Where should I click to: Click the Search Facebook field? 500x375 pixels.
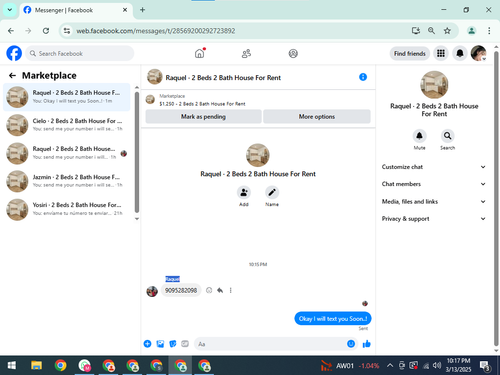80,53
